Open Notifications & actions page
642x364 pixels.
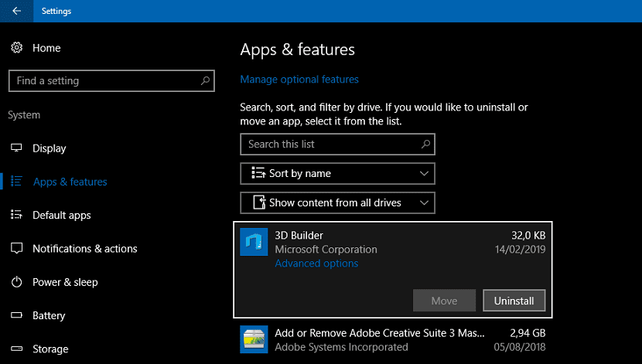click(85, 249)
